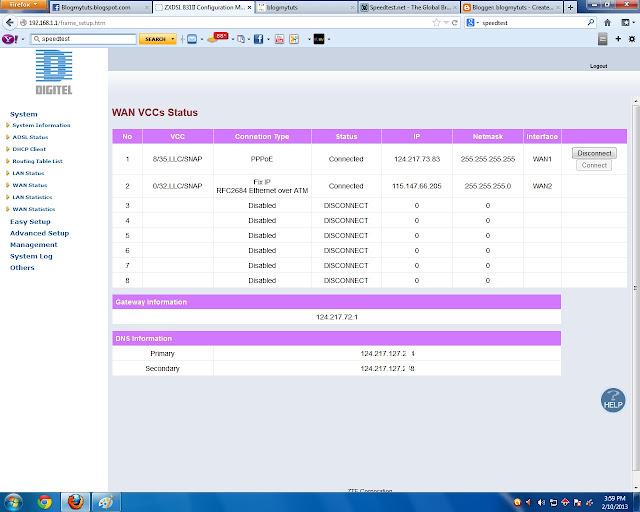Click the Google engine icon in search box

[470, 23]
